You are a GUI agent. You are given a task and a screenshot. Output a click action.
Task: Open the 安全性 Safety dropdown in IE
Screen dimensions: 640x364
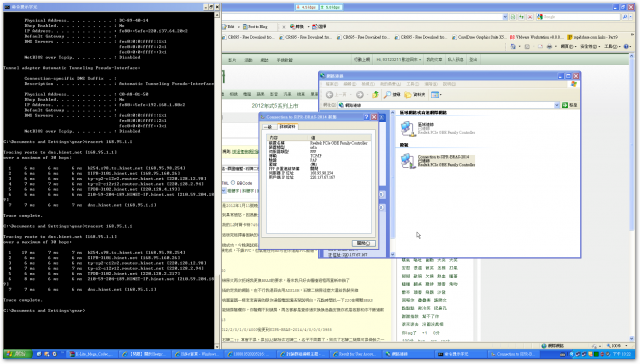tap(589, 47)
